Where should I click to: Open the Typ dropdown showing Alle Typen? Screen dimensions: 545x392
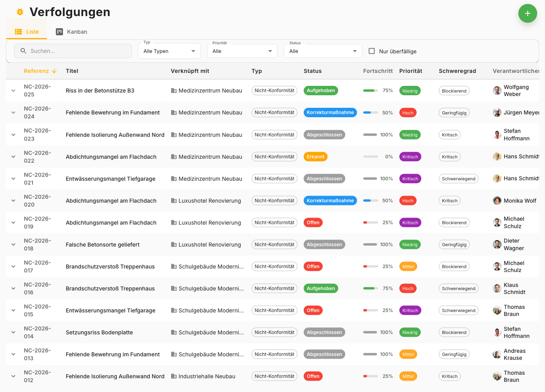[x=169, y=51]
